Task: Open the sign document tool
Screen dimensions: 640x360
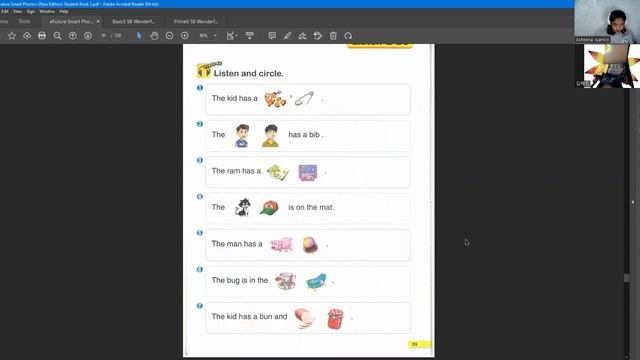Action: coord(302,36)
